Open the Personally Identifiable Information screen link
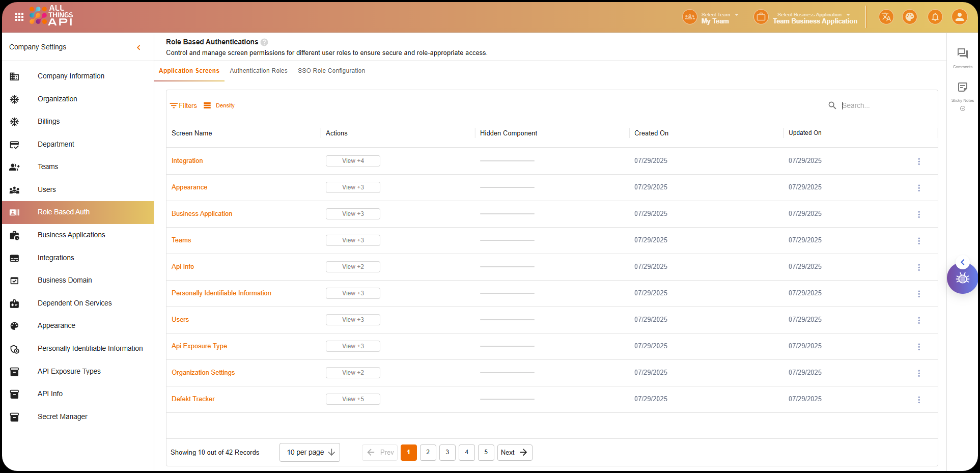This screenshot has height=473, width=980. 221,293
